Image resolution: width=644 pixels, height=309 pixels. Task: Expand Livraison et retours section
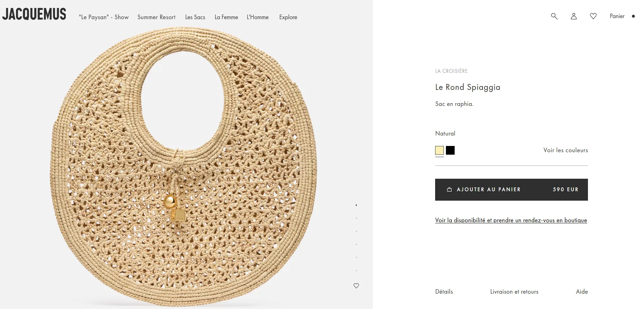point(514,292)
